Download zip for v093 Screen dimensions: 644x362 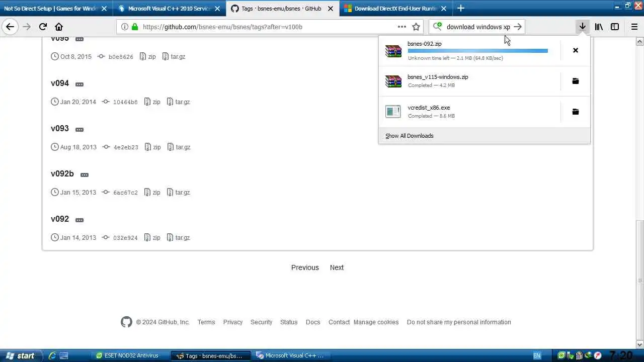(152, 147)
